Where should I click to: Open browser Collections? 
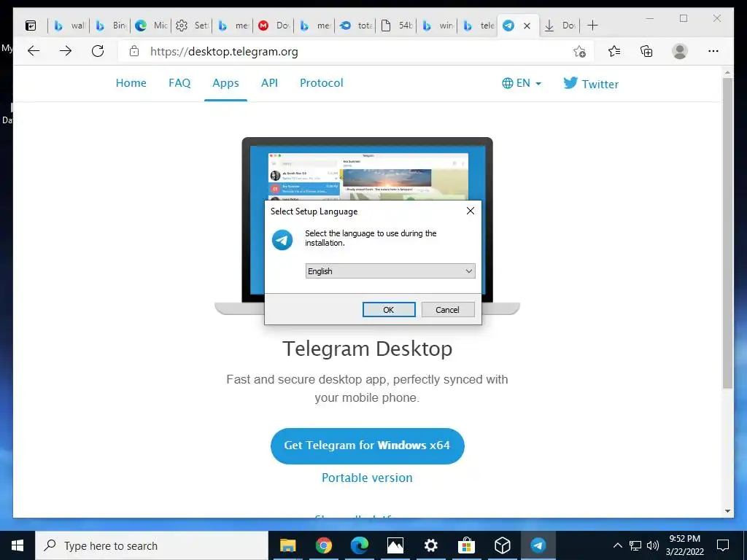click(x=646, y=51)
